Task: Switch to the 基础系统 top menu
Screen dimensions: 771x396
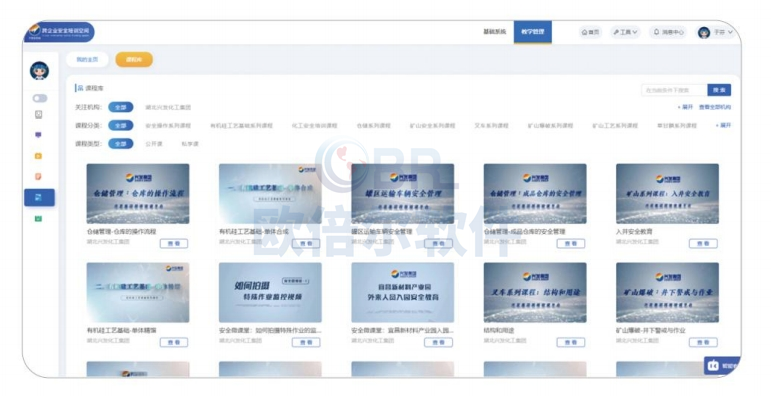Action: [494, 32]
